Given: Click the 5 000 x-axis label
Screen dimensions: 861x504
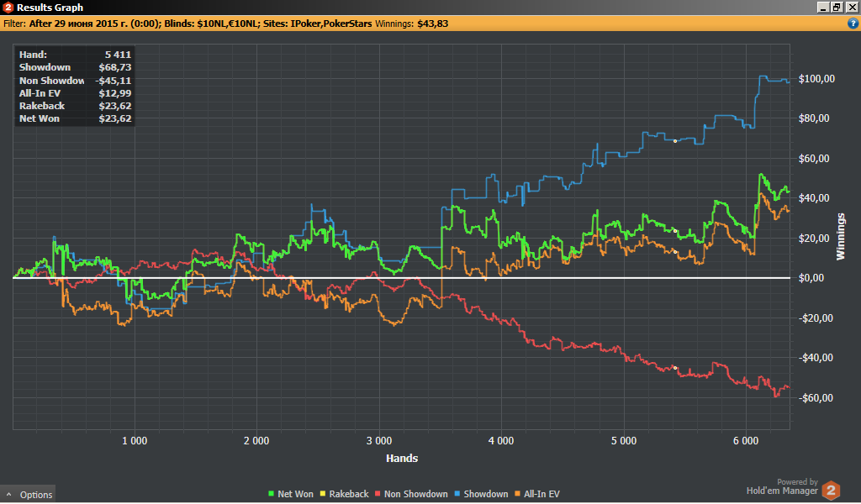Looking at the screenshot, I should tap(624, 441).
